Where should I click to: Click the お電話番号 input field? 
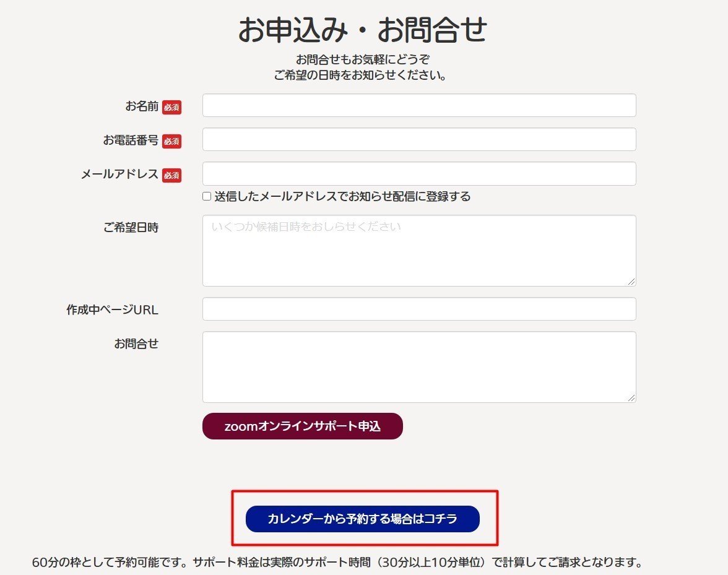pyautogui.click(x=418, y=139)
